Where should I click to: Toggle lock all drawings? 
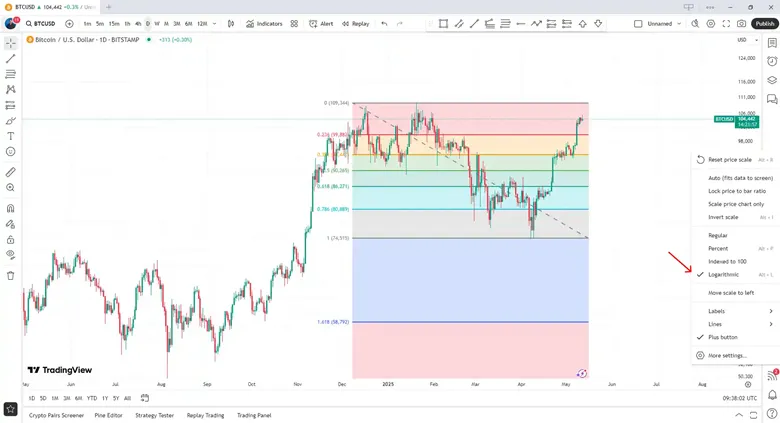click(x=10, y=239)
